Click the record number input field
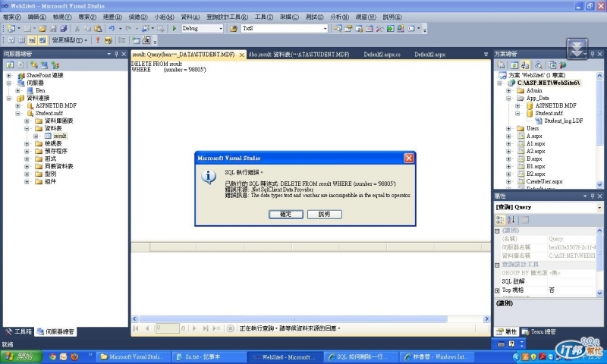Image resolution: width=607 pixels, height=364 pixels. 168,328
